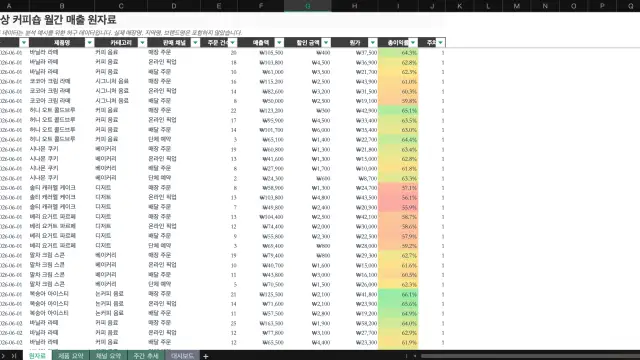Image resolution: width=640 pixels, height=360 pixels.
Task: Select the margin cell 64.3%
Action: [x=398, y=53]
